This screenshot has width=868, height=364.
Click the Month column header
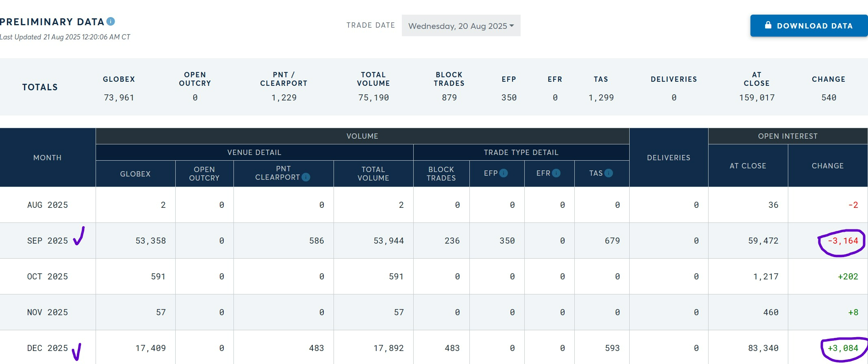[x=48, y=158]
